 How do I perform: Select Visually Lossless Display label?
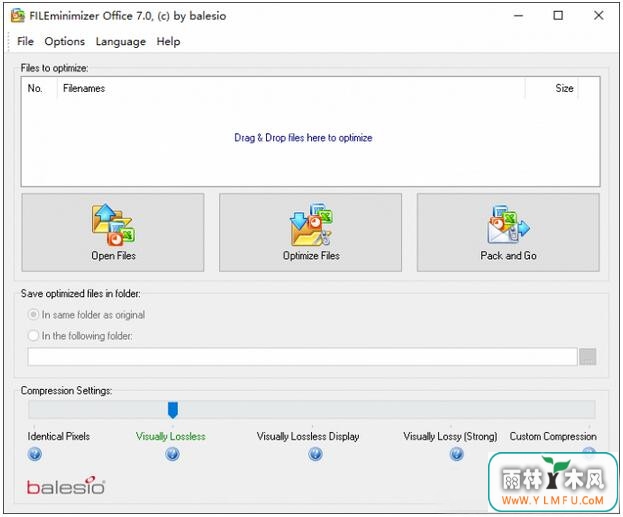pyautogui.click(x=308, y=436)
